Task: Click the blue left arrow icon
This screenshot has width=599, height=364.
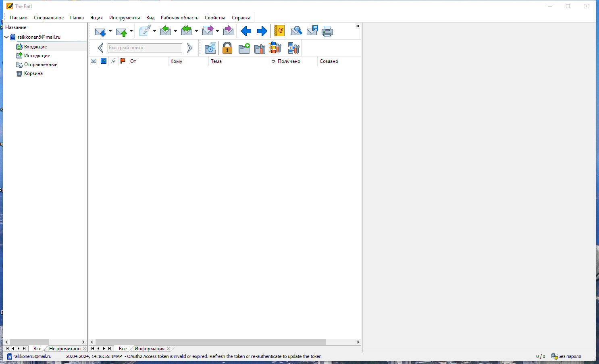Action: 246,31
